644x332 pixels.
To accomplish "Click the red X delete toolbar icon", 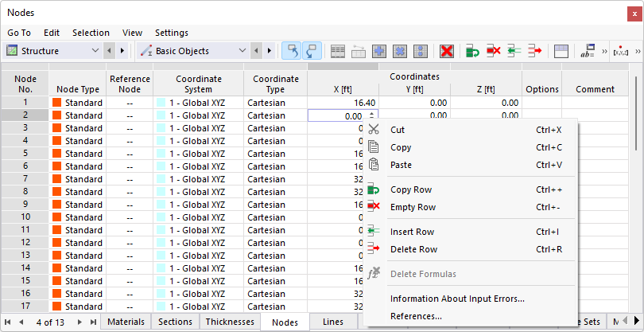I will pos(447,51).
